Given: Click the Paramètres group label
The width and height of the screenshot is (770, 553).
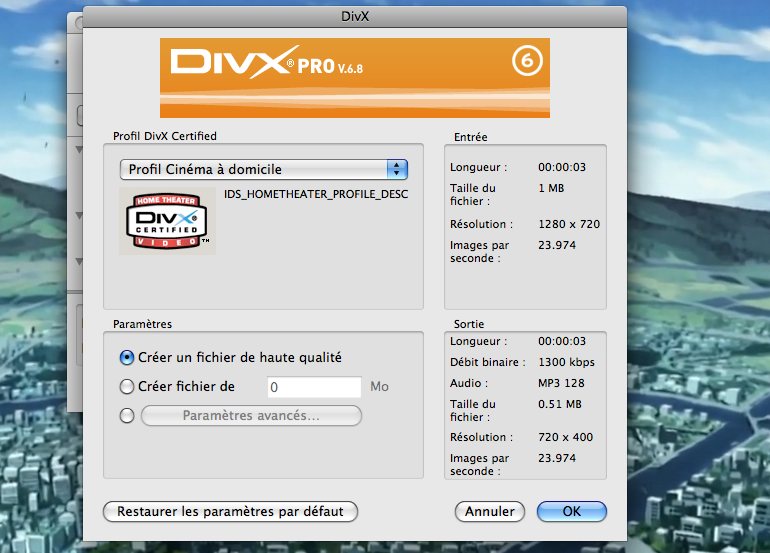Looking at the screenshot, I should [x=142, y=324].
